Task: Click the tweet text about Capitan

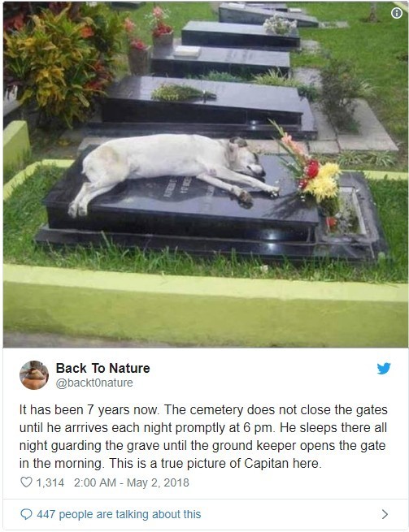Action: pos(203,437)
